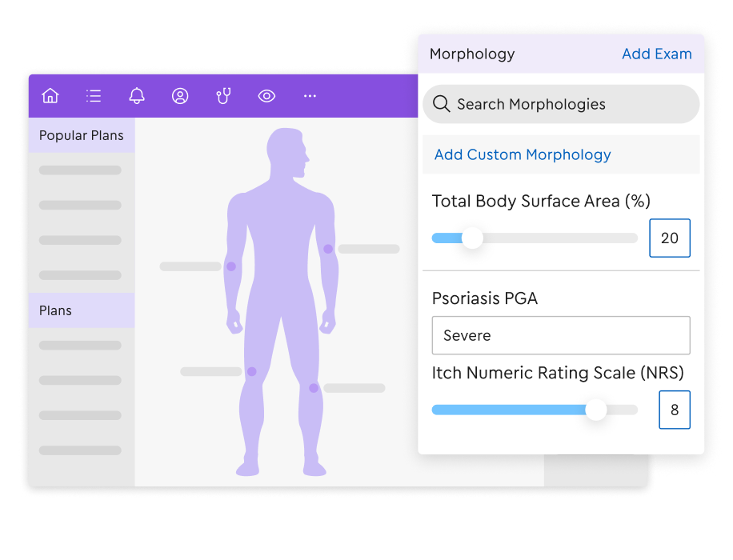Select the stethoscope exam icon
Screen dimensions: 733x560
(x=223, y=96)
